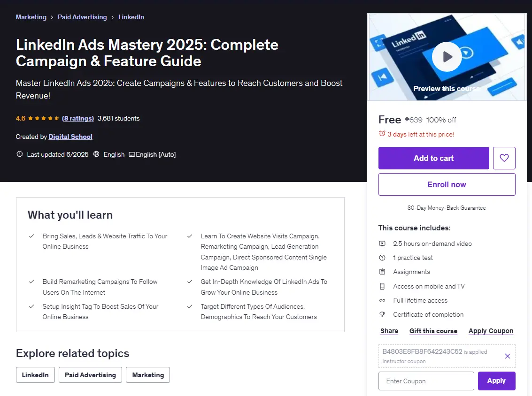532x396 pixels.
Task: Click the checkmark beside Bring Sales, Leads
Action: 31,236
